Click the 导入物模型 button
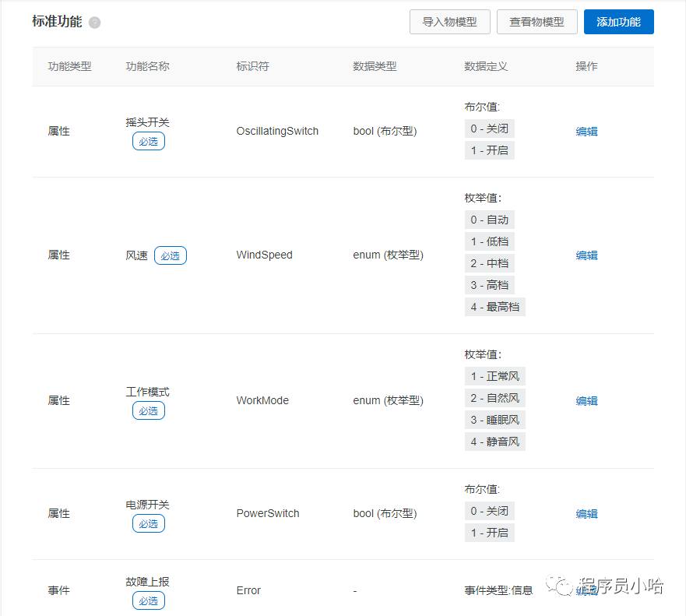 (x=449, y=22)
